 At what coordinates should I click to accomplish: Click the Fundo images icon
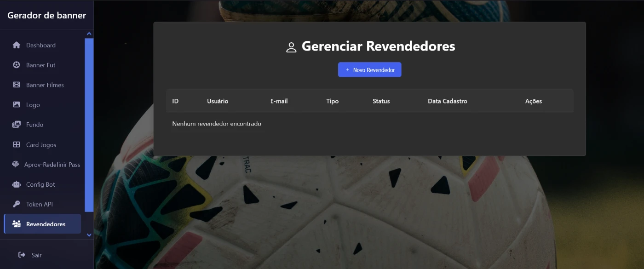(x=17, y=125)
